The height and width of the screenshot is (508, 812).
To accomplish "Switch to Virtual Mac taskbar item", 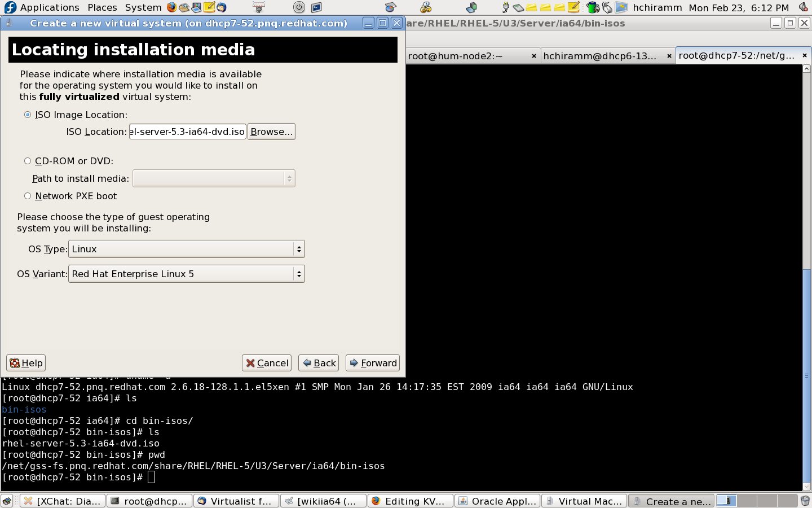I will [x=584, y=501].
